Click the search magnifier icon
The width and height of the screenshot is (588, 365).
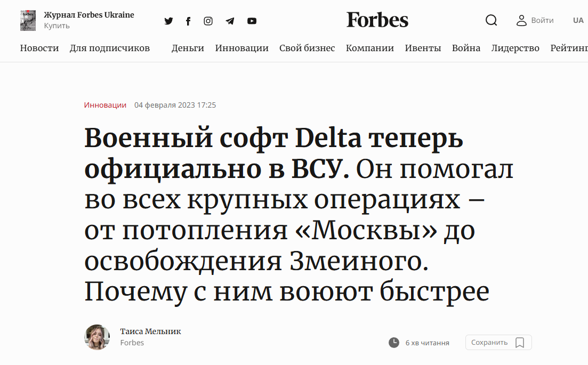pyautogui.click(x=492, y=20)
